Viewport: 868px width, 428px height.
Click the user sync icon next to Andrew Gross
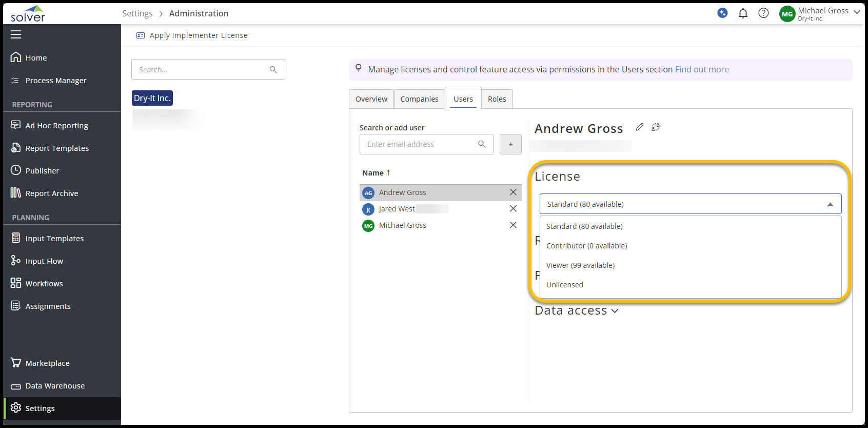coord(656,127)
